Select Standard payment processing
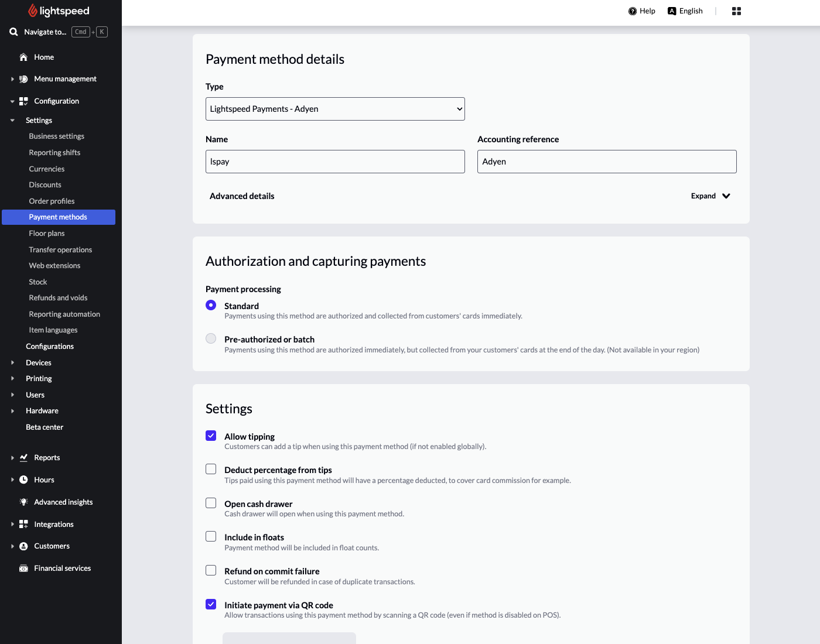Image resolution: width=820 pixels, height=644 pixels. 211,305
